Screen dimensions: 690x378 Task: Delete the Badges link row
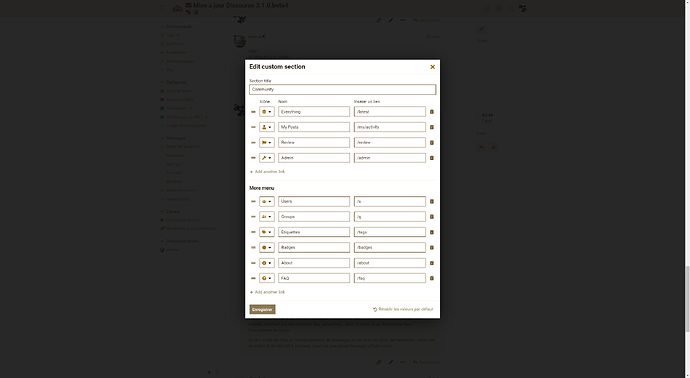(x=432, y=247)
